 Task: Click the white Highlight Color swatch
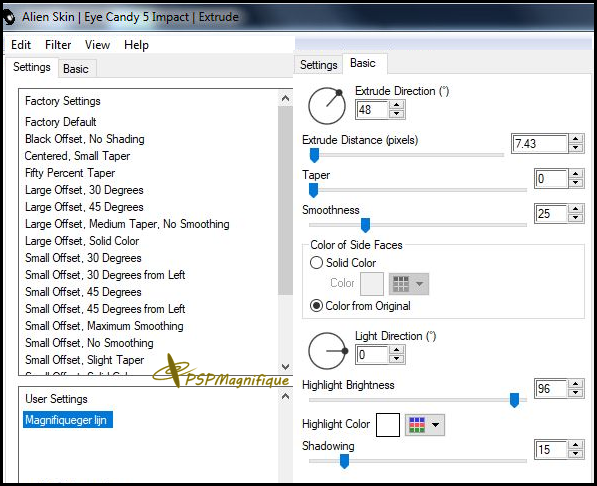[388, 425]
